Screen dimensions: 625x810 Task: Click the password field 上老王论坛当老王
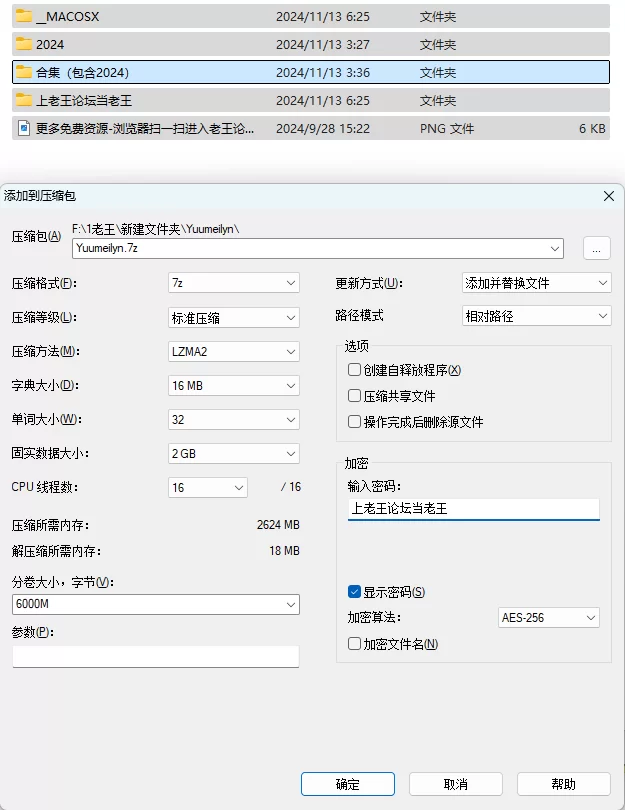[474, 509]
